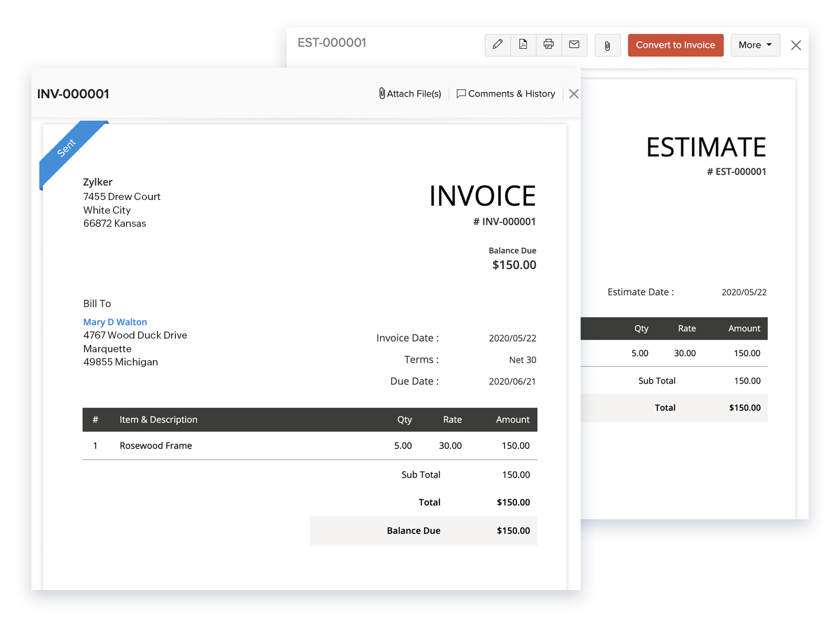This screenshot has width=840, height=630.
Task: Select the edit pencil icon for the estimate
Action: (497, 45)
